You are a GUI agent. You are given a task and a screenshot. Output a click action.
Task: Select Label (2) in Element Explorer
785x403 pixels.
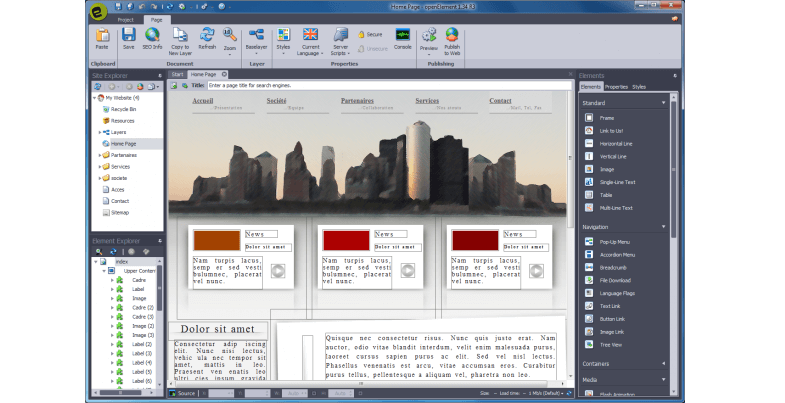click(142, 344)
